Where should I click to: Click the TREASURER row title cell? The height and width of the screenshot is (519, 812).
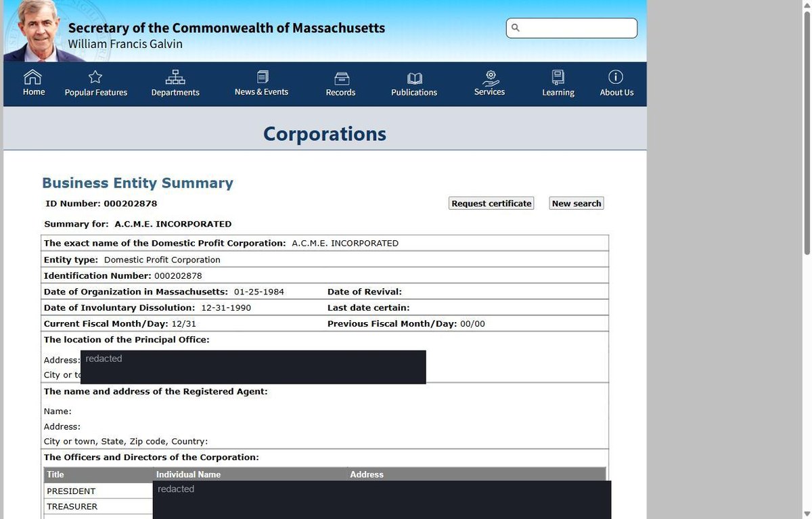[x=99, y=506]
